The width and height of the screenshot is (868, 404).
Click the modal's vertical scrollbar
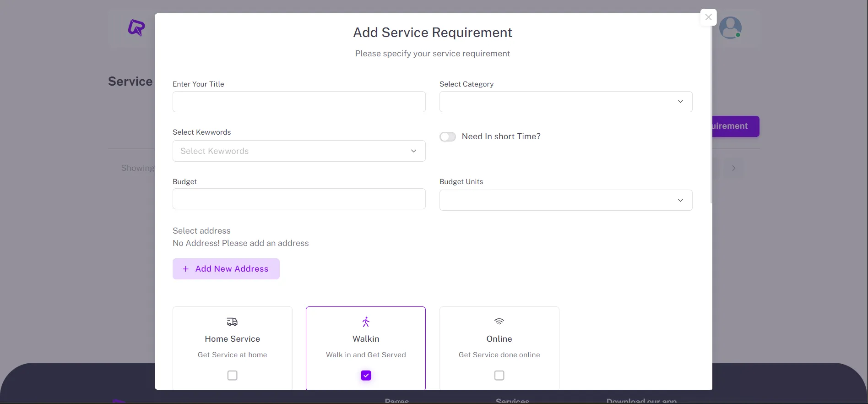coord(711,115)
